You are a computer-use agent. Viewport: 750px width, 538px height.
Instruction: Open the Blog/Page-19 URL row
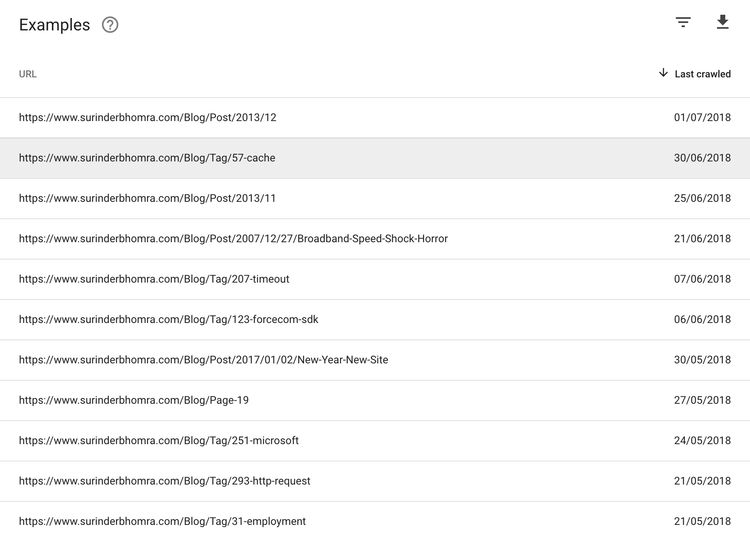[x=375, y=401]
